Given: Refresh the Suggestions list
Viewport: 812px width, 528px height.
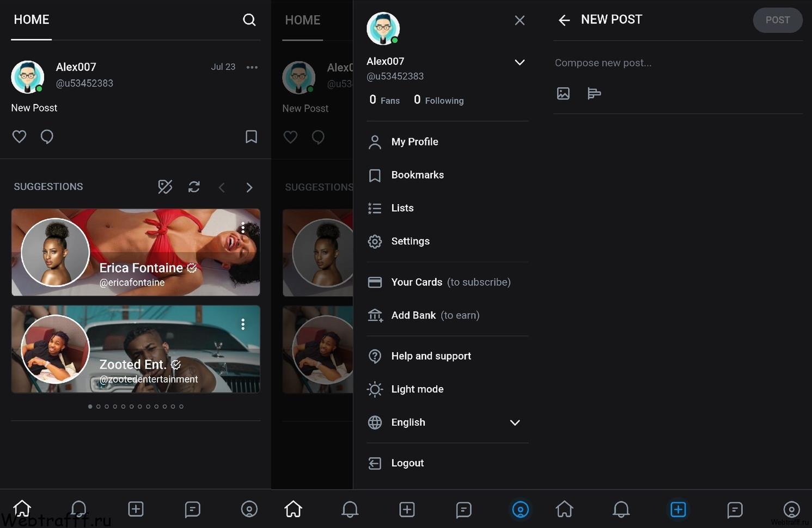Looking at the screenshot, I should coord(194,187).
